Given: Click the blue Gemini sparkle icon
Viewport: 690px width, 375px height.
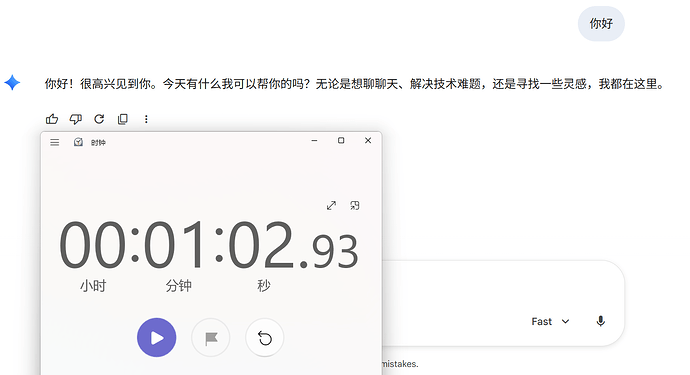Looking at the screenshot, I should pos(12,83).
